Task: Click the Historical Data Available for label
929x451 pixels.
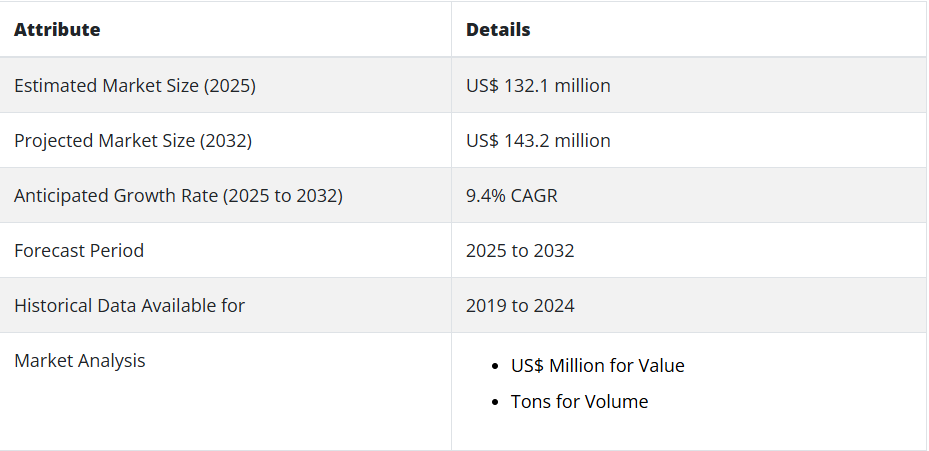Action: [x=129, y=306]
